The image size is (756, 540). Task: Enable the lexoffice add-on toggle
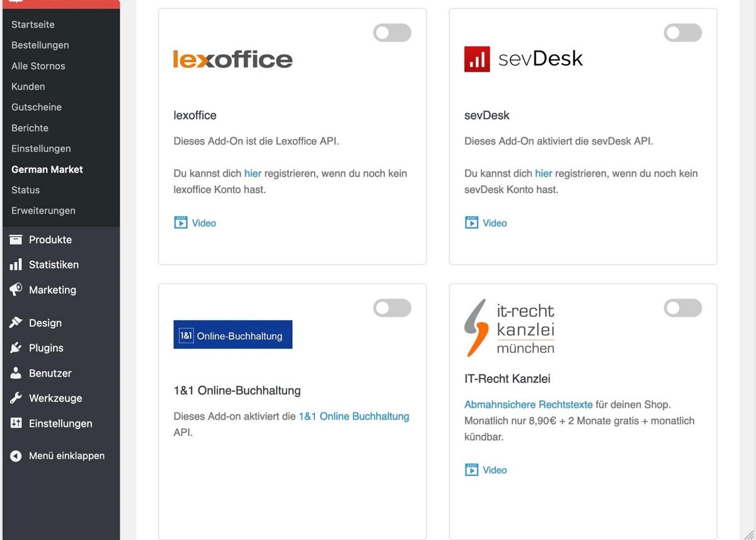coord(392,33)
